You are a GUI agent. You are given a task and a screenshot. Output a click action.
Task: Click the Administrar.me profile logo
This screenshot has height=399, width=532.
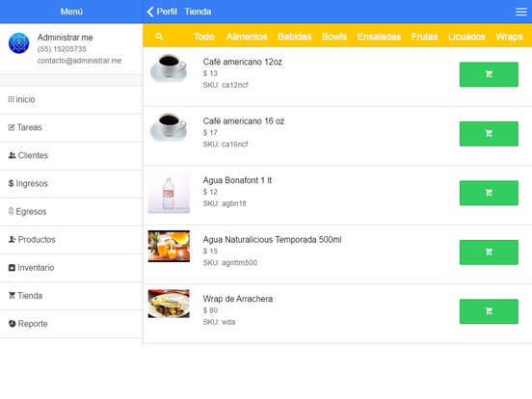click(18, 43)
